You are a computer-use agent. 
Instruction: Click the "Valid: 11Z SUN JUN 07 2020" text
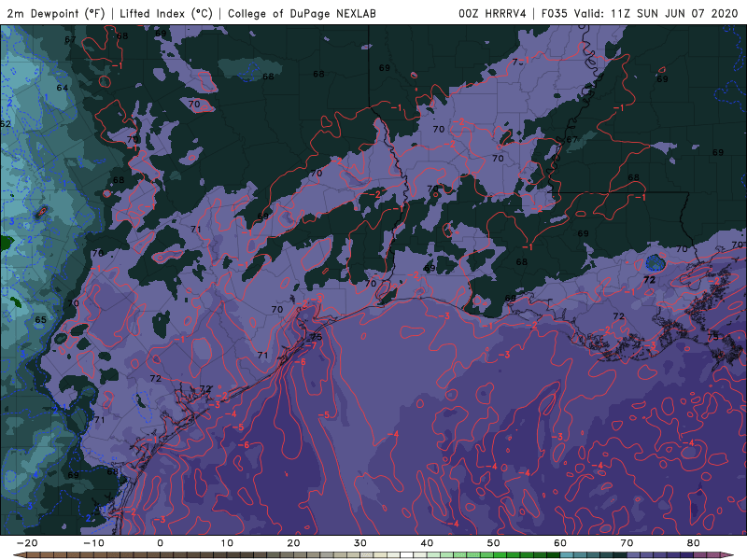pyautogui.click(x=656, y=13)
